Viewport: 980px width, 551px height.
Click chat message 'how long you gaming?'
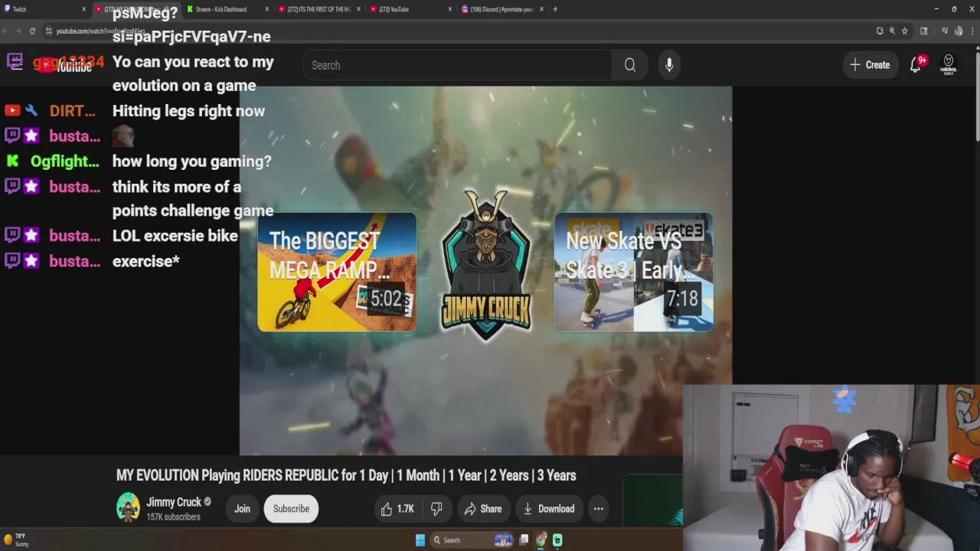[x=191, y=161]
